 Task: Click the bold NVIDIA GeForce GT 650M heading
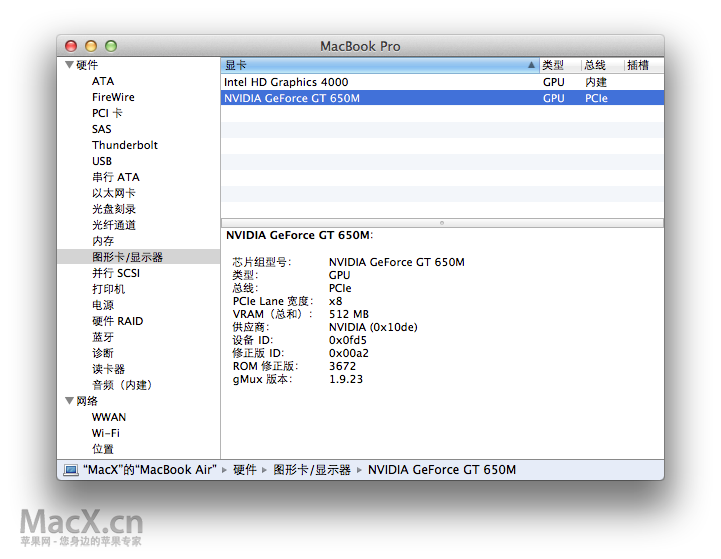click(299, 235)
